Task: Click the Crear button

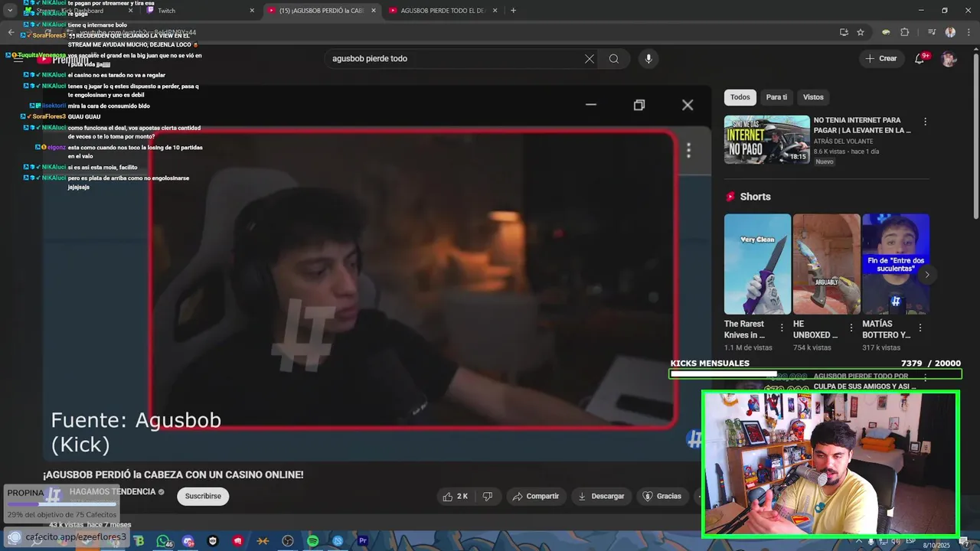Action: coord(881,59)
